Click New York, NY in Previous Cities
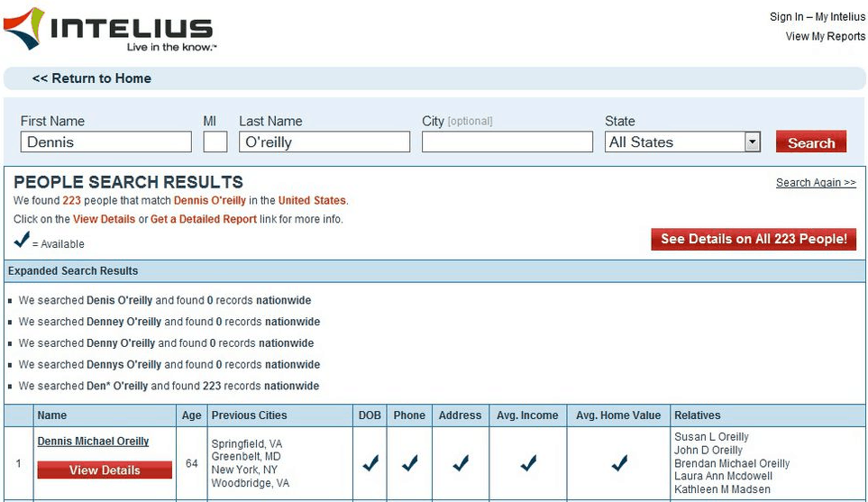Screen dimensions: 868x502 pos(244,470)
